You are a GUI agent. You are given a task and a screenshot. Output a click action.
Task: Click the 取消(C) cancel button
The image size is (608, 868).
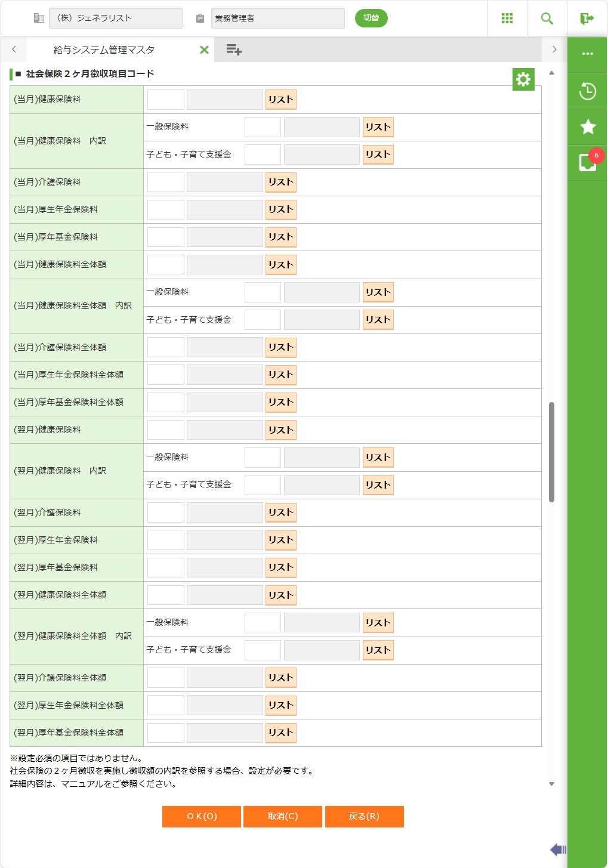coord(283,817)
